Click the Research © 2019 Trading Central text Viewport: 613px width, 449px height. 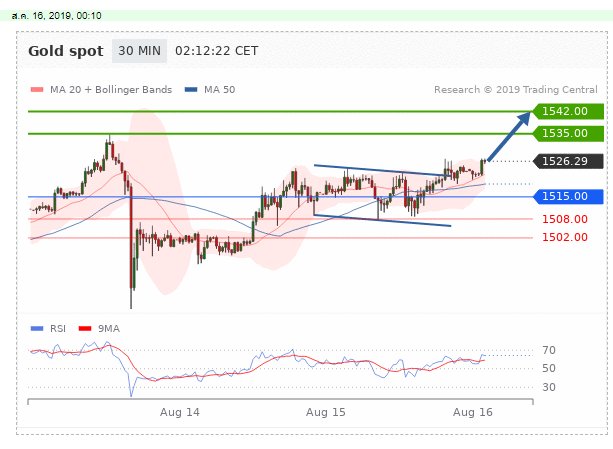pos(516,89)
